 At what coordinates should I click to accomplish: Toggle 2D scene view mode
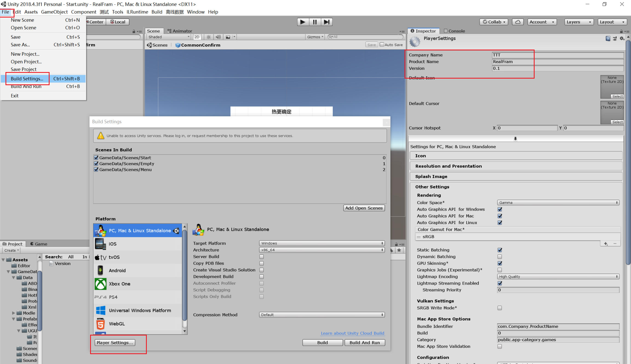(197, 37)
